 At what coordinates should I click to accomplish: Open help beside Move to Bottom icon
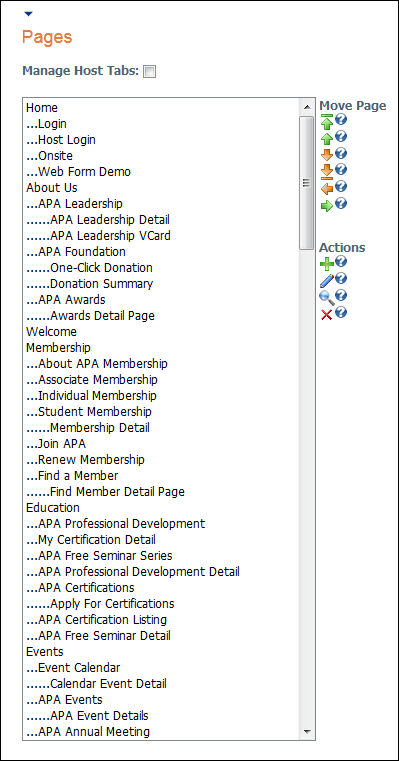tap(341, 169)
